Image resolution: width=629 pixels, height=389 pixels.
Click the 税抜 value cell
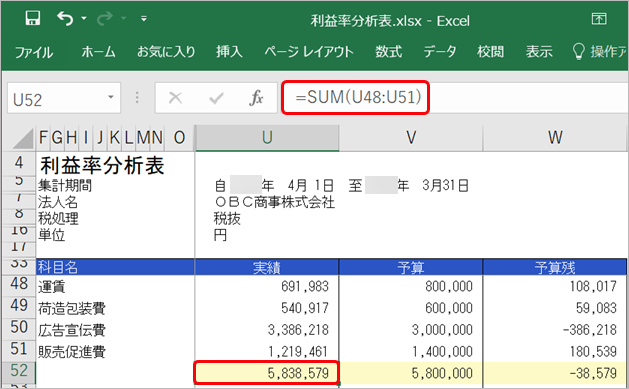coord(227,219)
